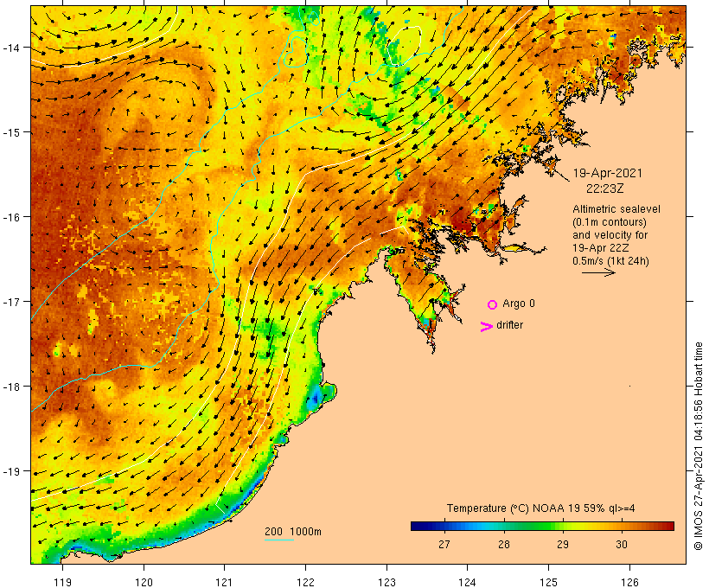This screenshot has width=709, height=588.
Task: Click the 'drifter' legend label
Action: [x=509, y=325]
